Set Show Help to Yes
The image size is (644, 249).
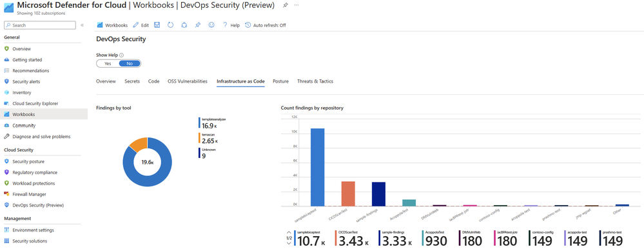coord(108,64)
